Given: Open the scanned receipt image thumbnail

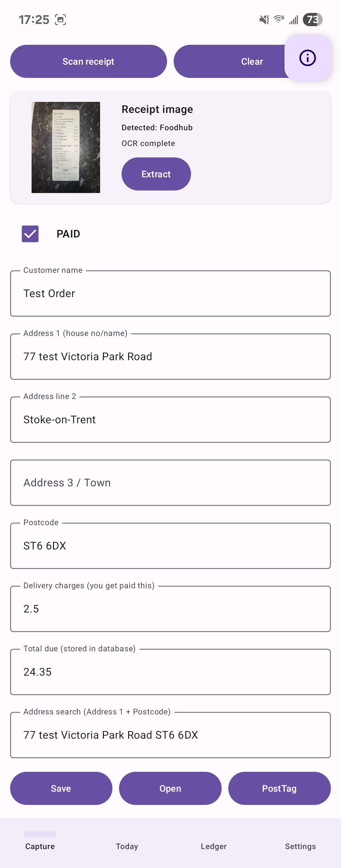Looking at the screenshot, I should tap(66, 147).
